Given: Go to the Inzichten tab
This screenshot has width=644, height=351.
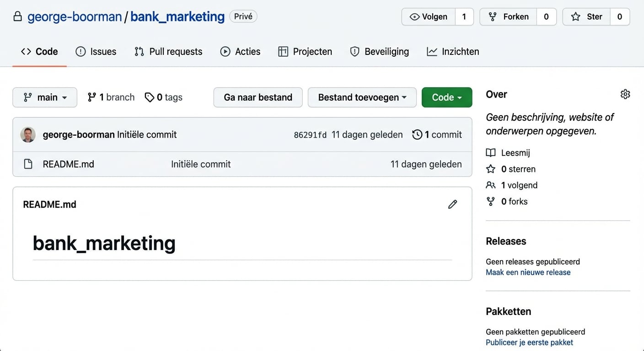Looking at the screenshot, I should pos(452,52).
